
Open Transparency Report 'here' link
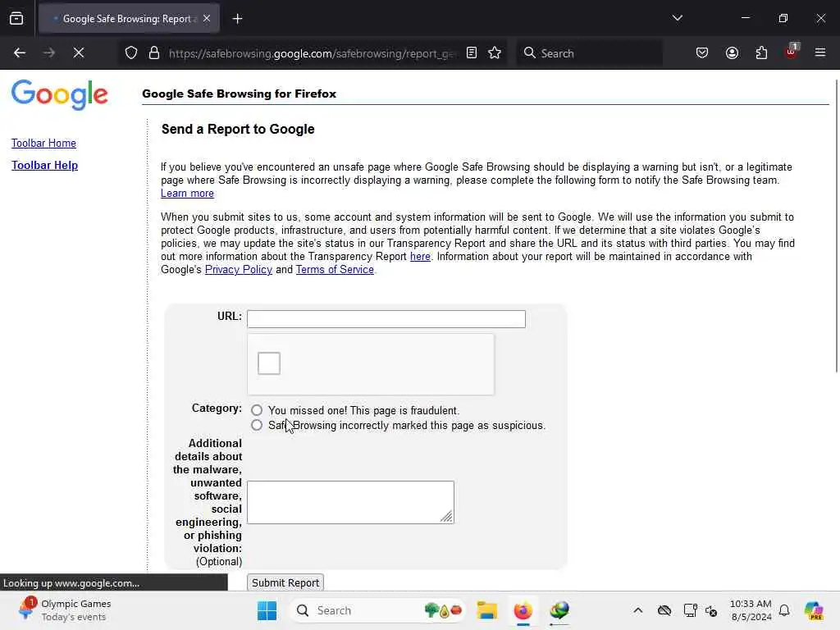(420, 257)
